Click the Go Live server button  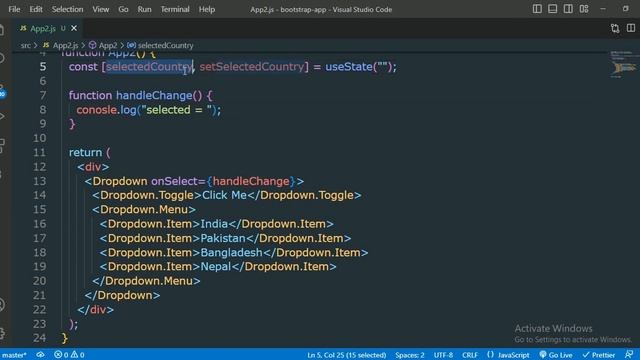(x=556, y=355)
